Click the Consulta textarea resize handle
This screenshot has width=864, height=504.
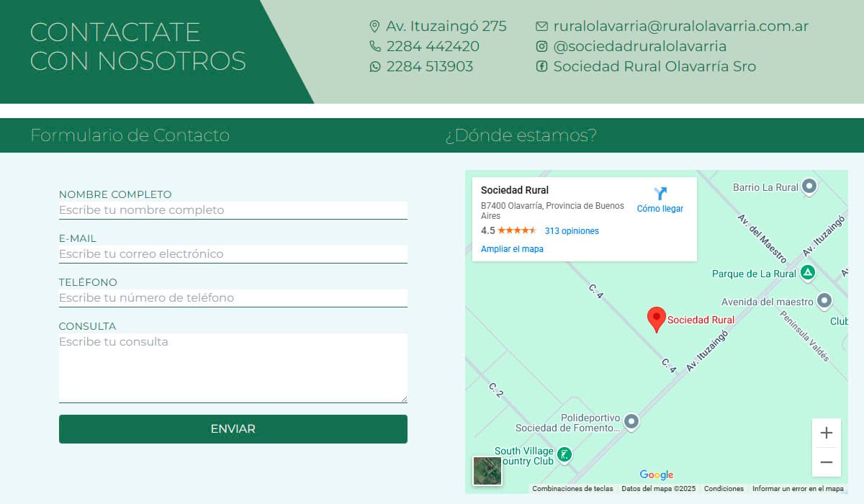click(x=403, y=399)
